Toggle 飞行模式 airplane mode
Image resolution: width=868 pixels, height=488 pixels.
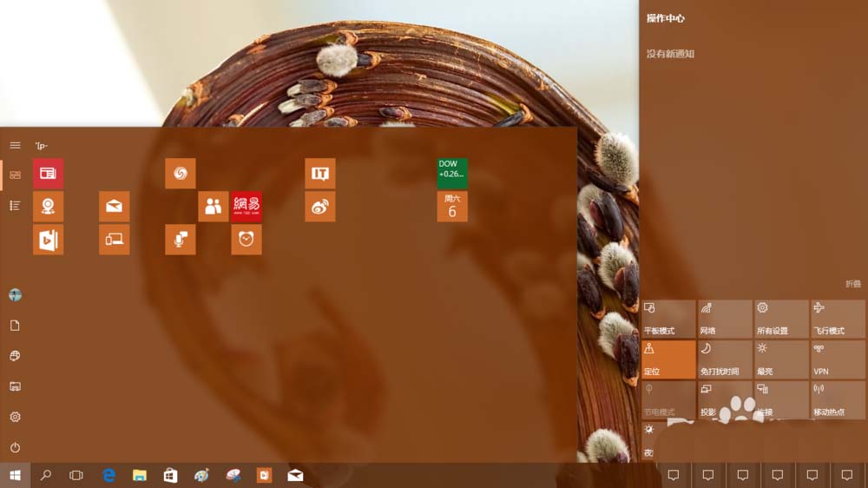click(x=838, y=319)
